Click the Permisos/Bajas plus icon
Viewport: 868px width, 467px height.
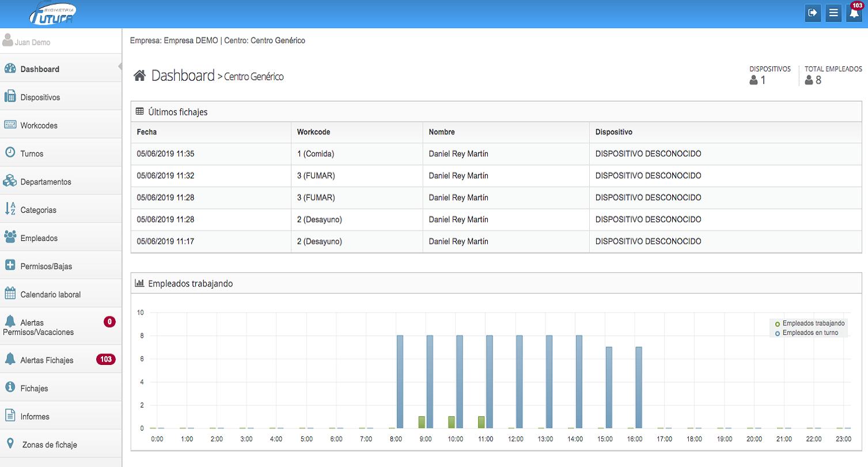(x=10, y=265)
